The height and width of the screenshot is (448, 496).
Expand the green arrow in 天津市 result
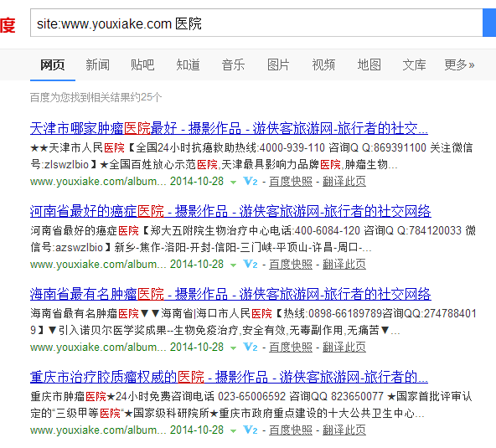[233, 183]
